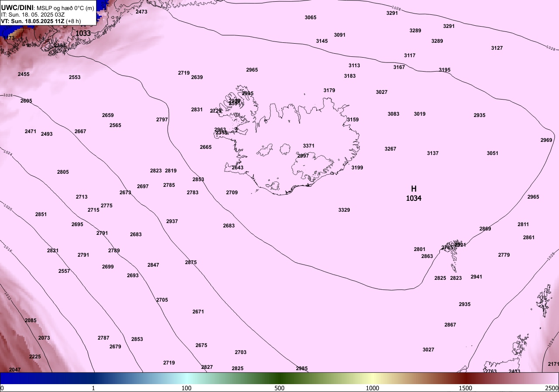Click the value 3183
Image resolution: width=559 pixels, height=392 pixels.
350,76
